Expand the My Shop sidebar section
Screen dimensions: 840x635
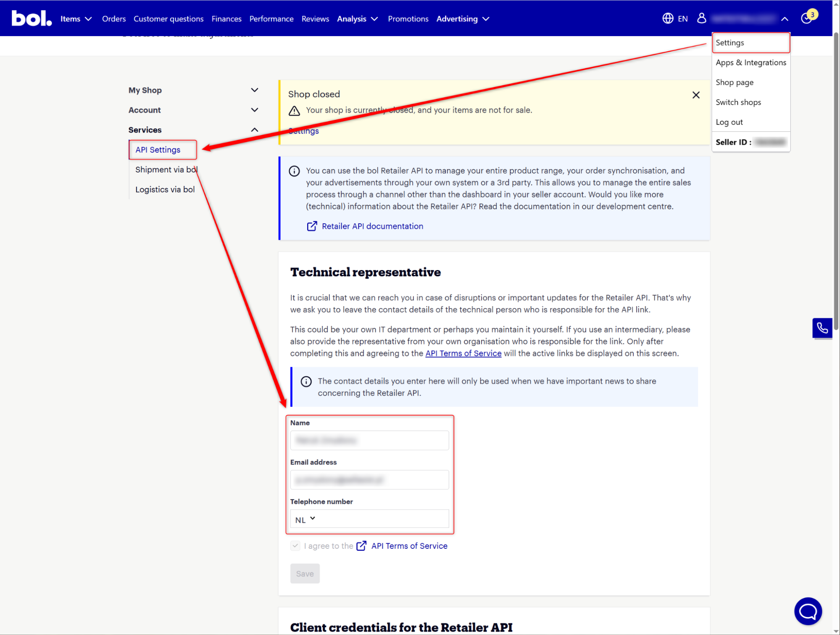[x=254, y=90]
